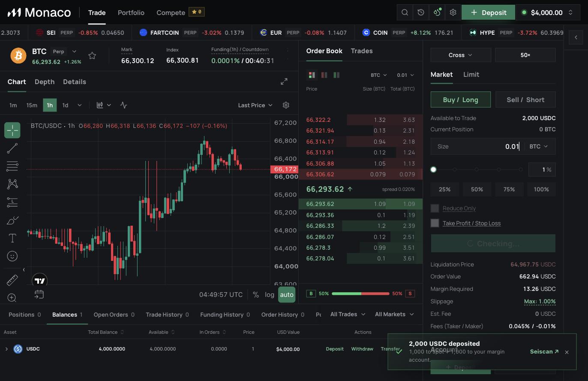Open the Seiscan link
Image resolution: width=588 pixels, height=381 pixels.
click(544, 351)
